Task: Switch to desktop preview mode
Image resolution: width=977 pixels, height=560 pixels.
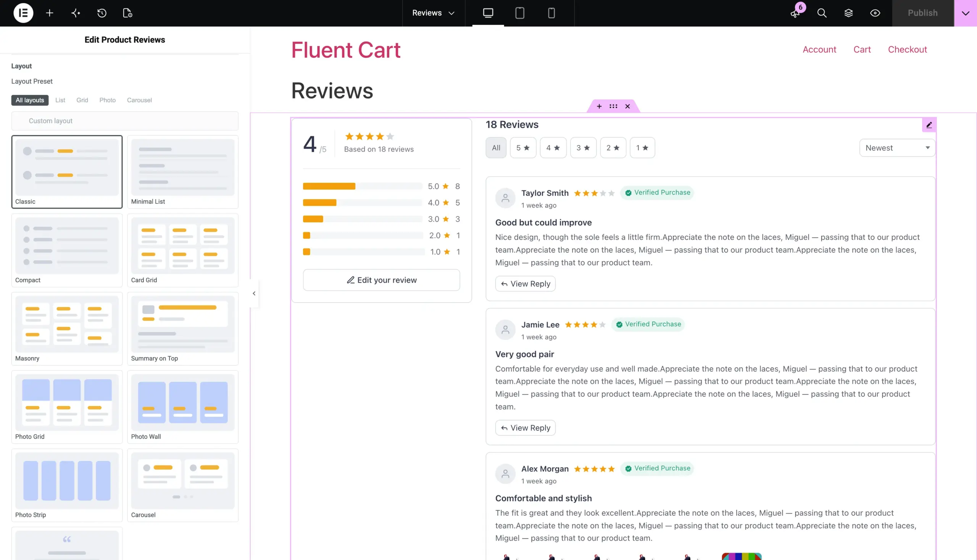Action: 488,13
